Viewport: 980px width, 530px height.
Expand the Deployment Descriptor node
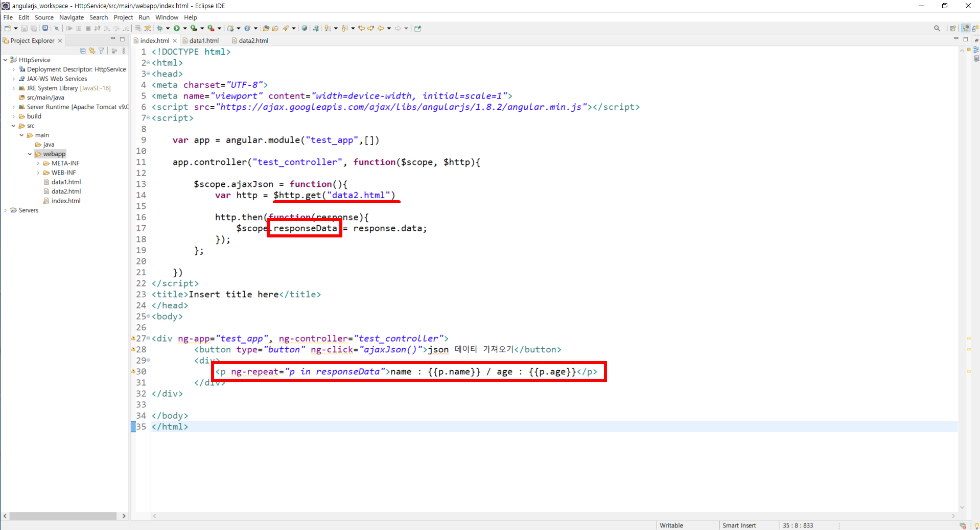click(x=14, y=69)
